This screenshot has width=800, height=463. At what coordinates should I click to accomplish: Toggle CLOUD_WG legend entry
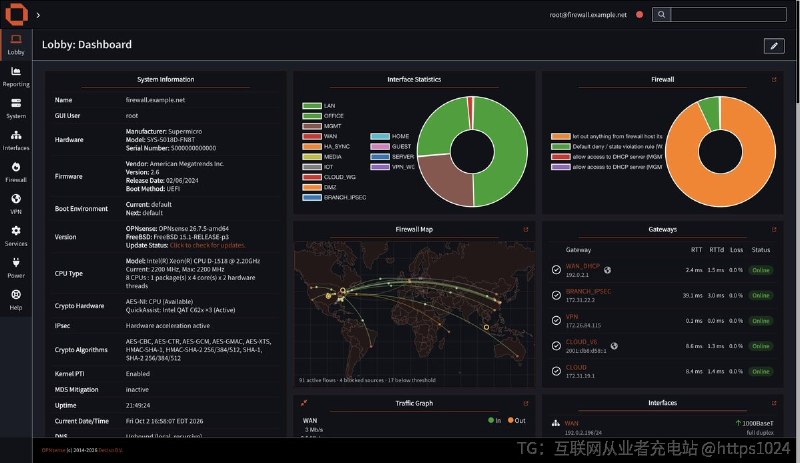point(329,177)
